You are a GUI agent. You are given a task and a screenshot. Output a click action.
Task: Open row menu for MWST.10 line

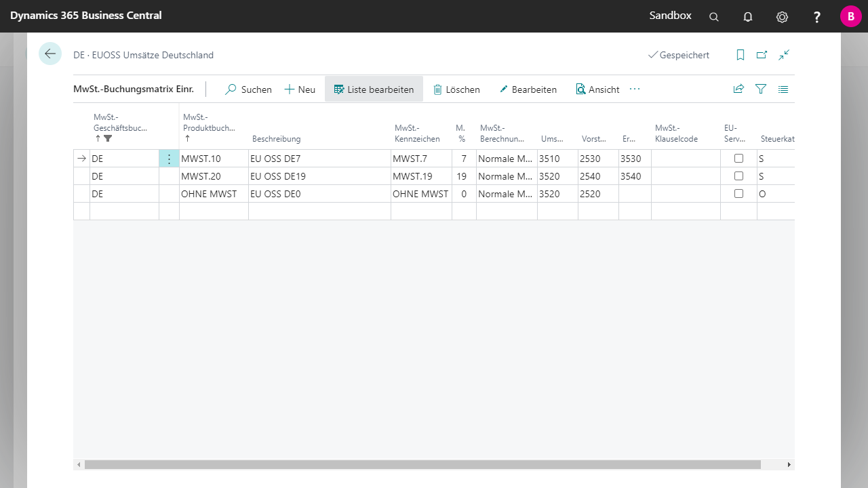[x=169, y=159]
